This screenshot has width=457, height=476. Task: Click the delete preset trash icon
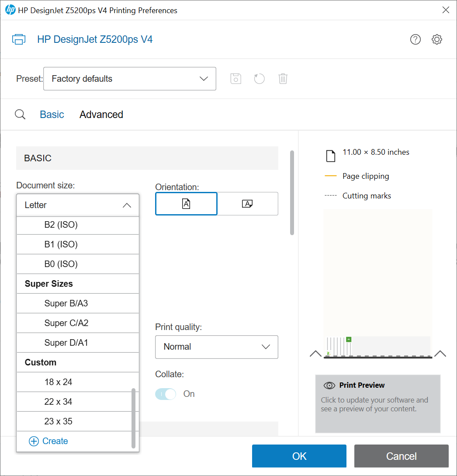coord(283,79)
